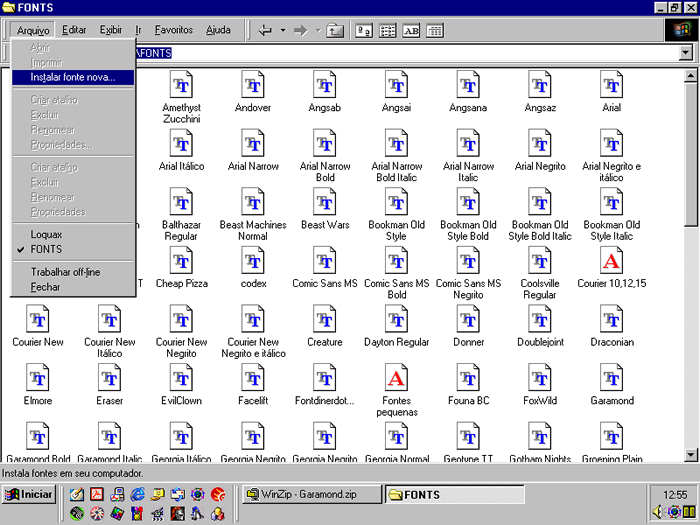Viewport: 700px width, 525px height.
Task: Open the Exibir menu
Action: (x=111, y=30)
